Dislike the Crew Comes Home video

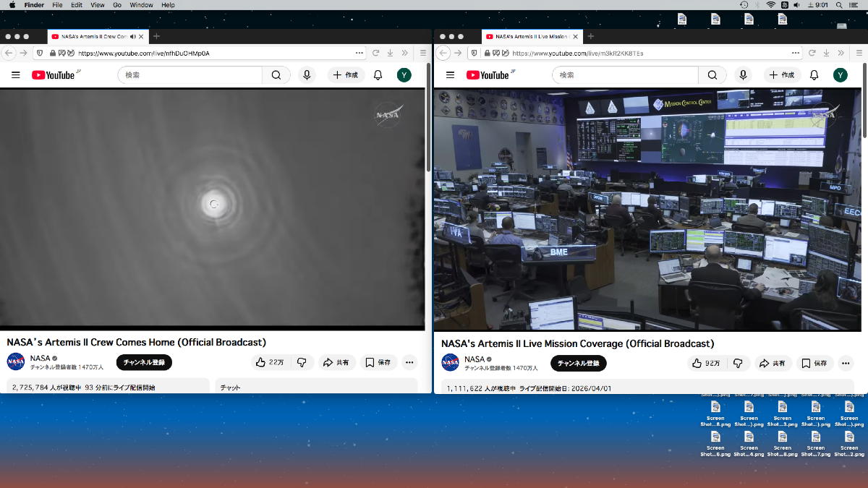[302, 362]
